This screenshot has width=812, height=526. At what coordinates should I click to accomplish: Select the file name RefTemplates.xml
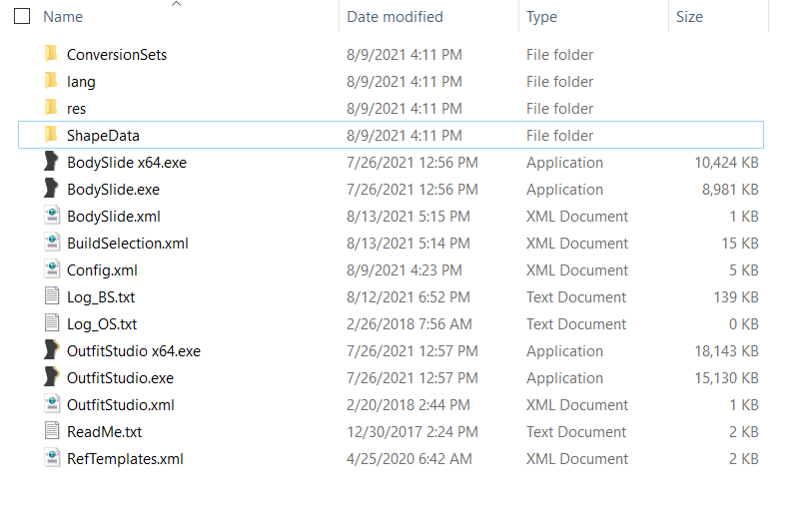[x=125, y=459]
